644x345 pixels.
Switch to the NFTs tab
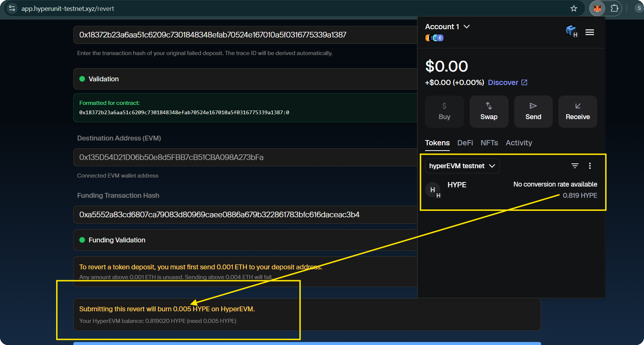[489, 143]
